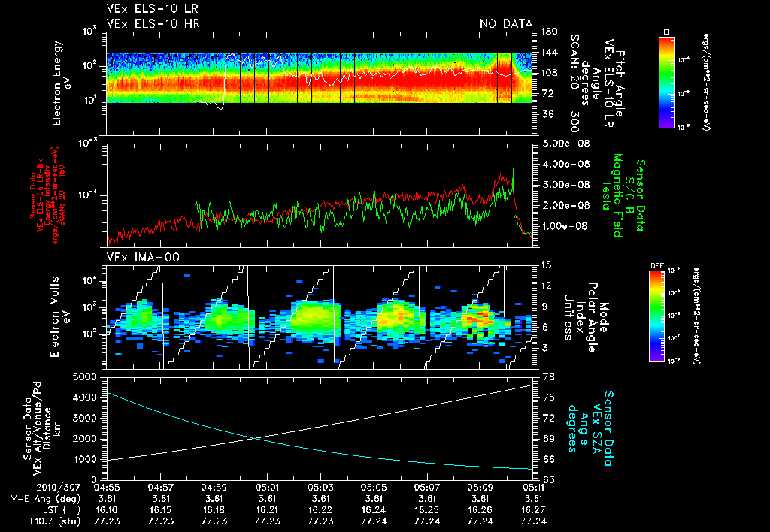Click the 69 degree SZA tick
This screenshot has height=532, width=770.
point(548,439)
